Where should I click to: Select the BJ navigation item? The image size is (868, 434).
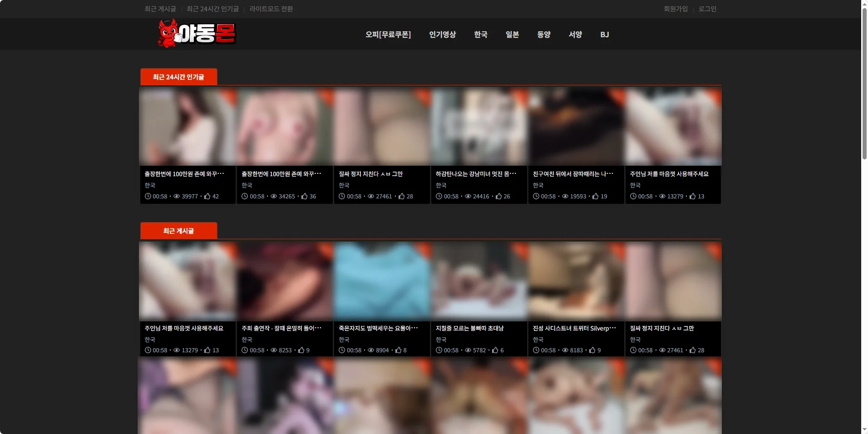(x=605, y=35)
